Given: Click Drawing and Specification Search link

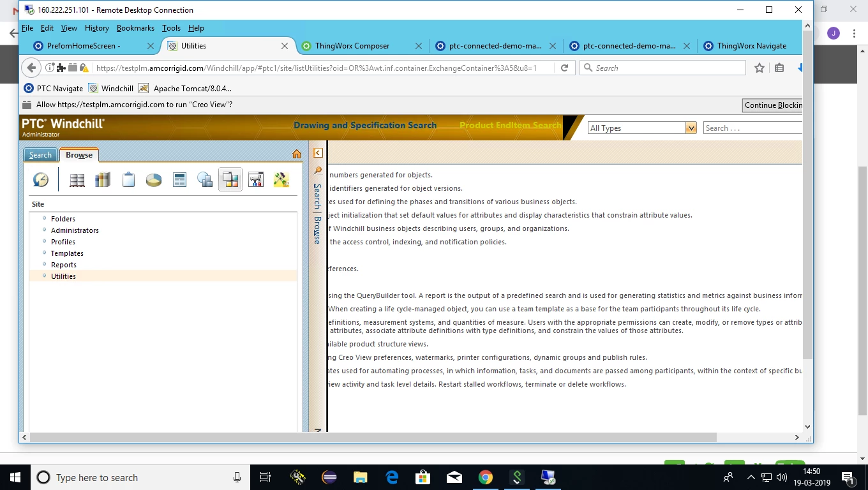Looking at the screenshot, I should pos(365,125).
